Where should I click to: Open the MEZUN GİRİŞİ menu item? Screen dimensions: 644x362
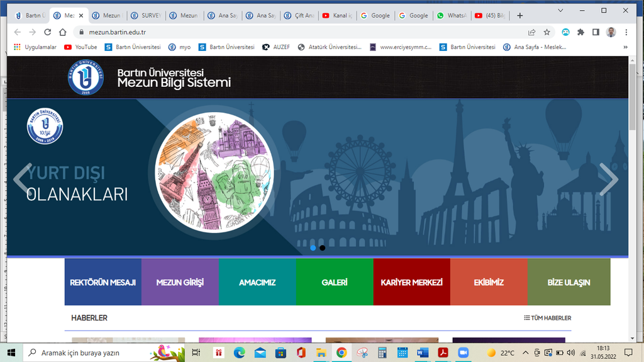tap(180, 282)
